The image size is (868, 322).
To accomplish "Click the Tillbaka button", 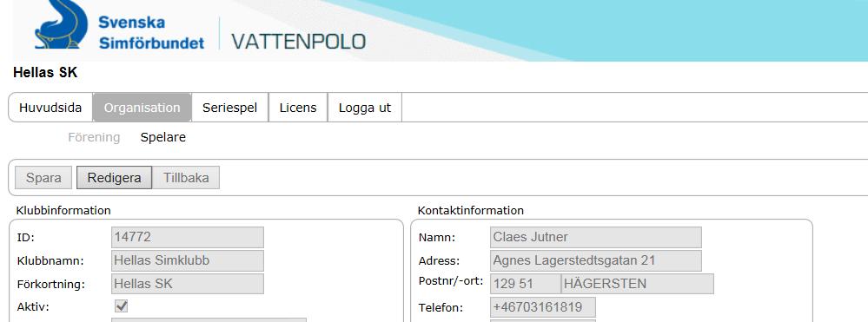I will tap(186, 178).
